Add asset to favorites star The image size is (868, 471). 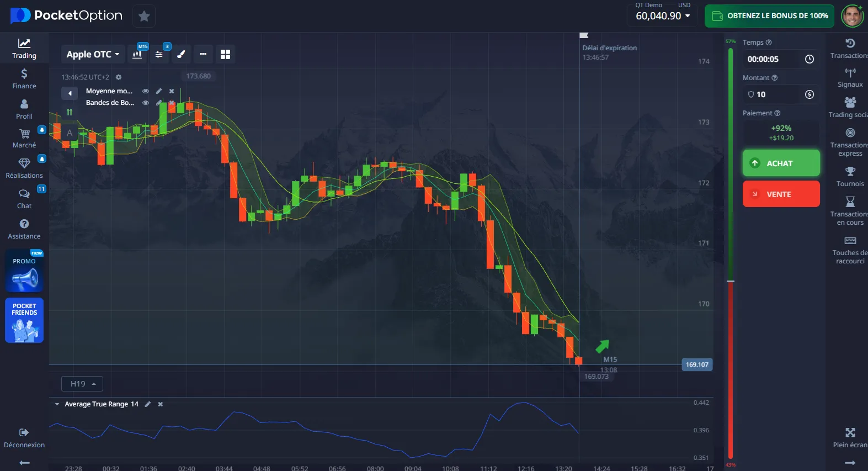click(144, 16)
